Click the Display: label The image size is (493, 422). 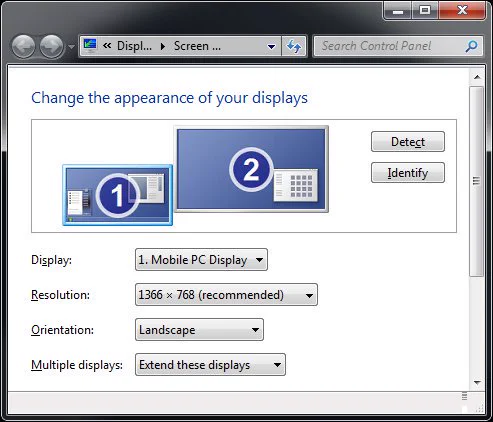(51, 260)
